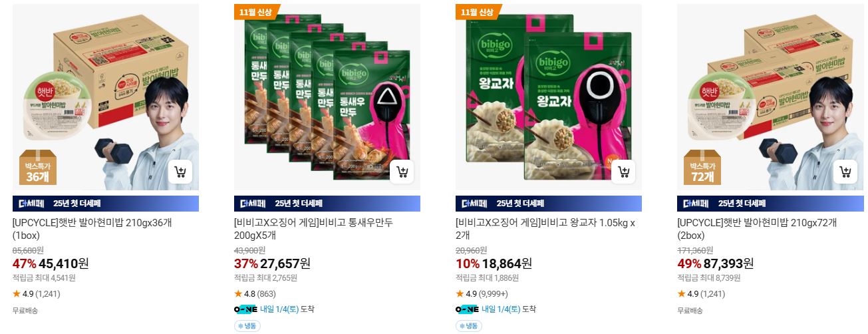Screen dimensions: 868x334
Task: Add 햇반 발아현미밥 72개 to cart
Action: coord(845,173)
